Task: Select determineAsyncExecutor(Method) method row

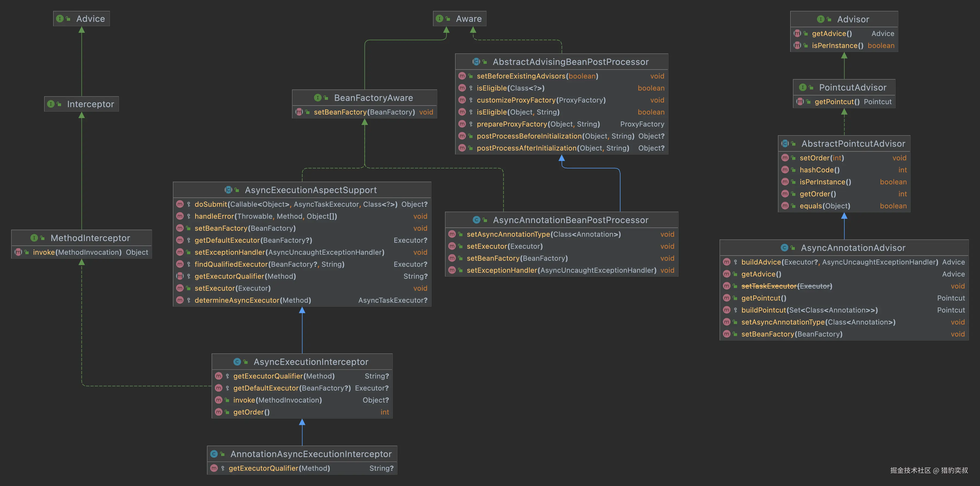Action: pyautogui.click(x=252, y=300)
